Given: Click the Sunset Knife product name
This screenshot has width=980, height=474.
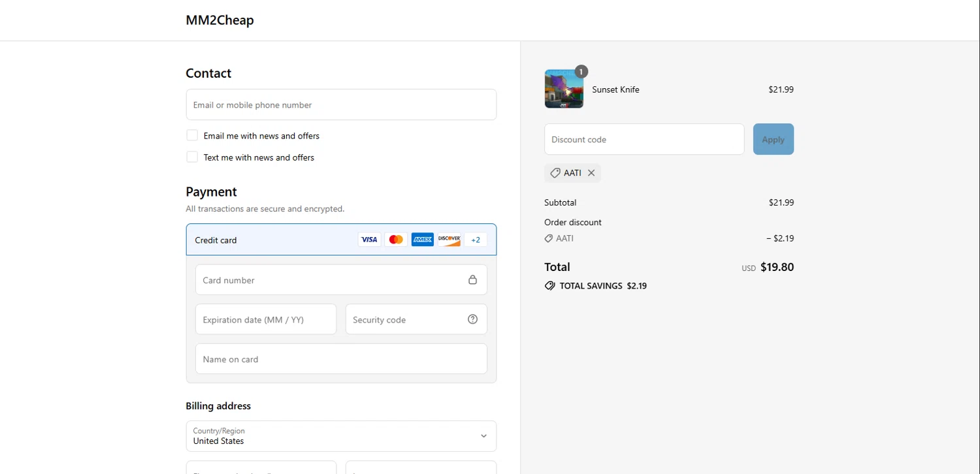Looking at the screenshot, I should [615, 89].
